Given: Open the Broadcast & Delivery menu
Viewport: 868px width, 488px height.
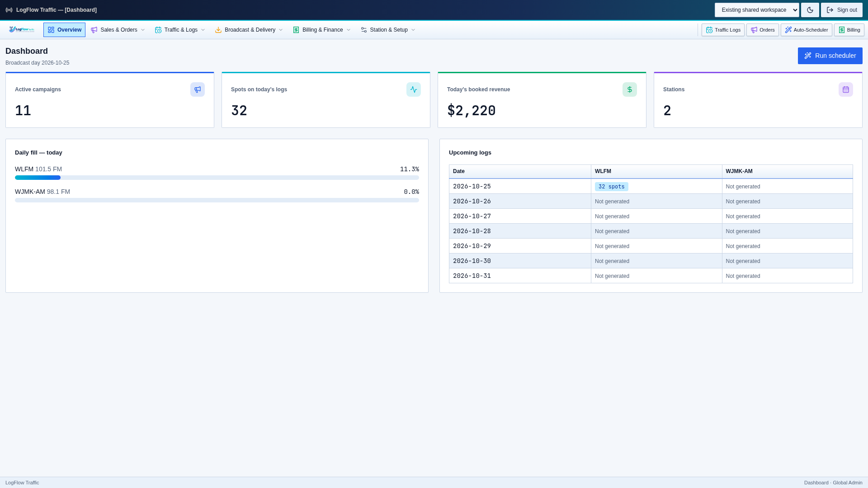Looking at the screenshot, I should (249, 30).
